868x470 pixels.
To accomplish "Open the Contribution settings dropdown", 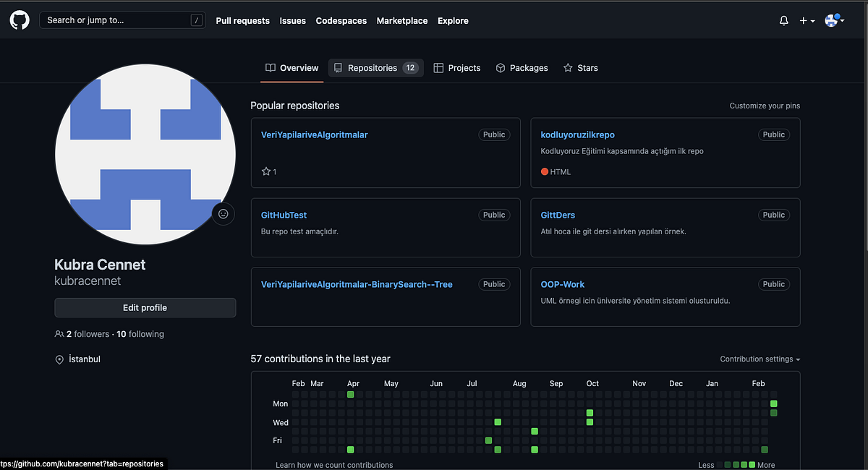I will [x=759, y=359].
